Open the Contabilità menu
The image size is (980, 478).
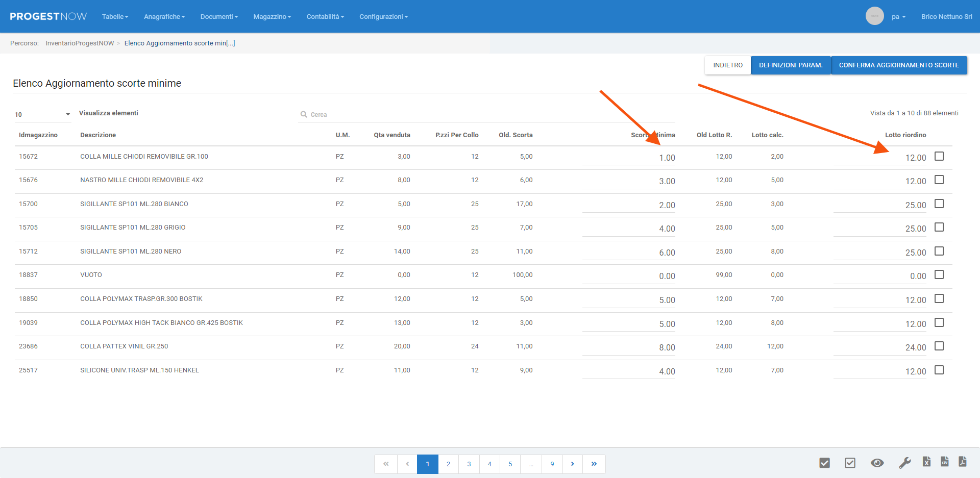click(325, 17)
